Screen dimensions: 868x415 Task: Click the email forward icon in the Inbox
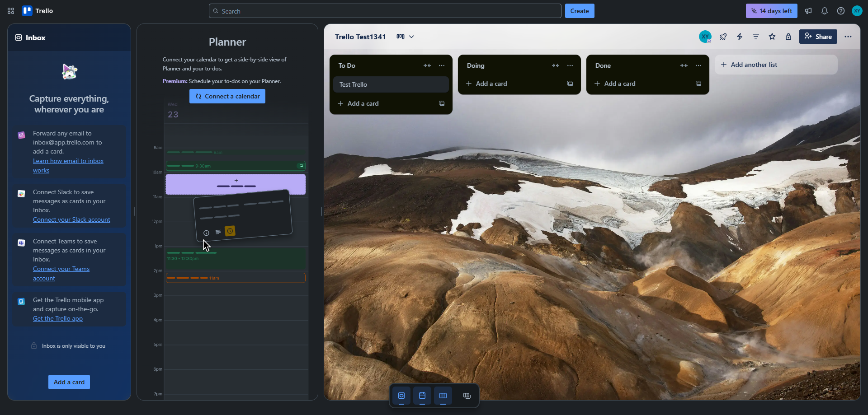click(x=21, y=135)
